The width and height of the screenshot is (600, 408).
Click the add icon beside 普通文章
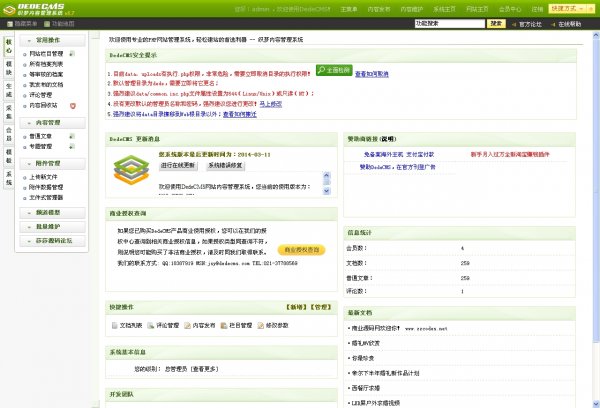click(72, 136)
